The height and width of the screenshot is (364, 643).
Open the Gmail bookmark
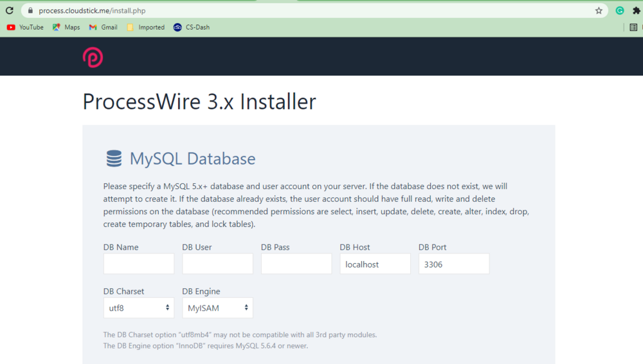[103, 27]
